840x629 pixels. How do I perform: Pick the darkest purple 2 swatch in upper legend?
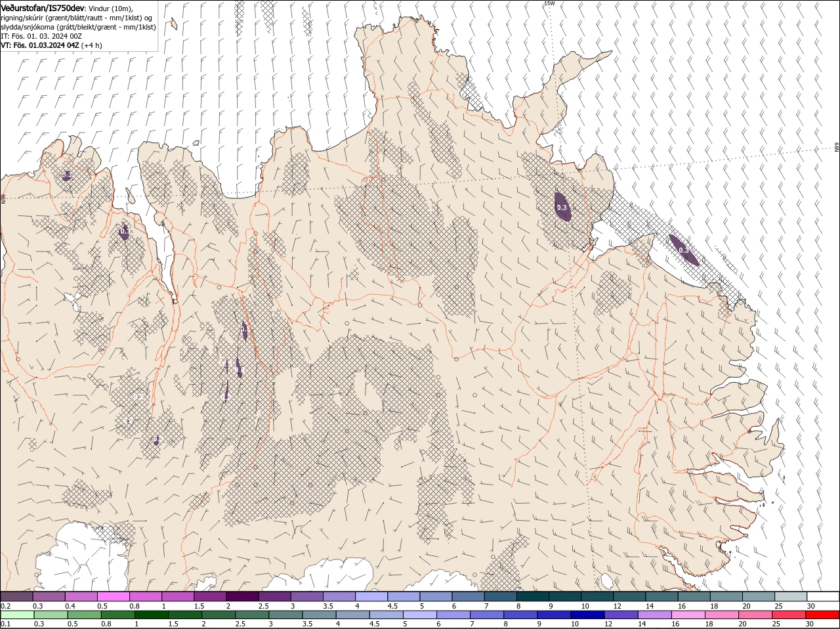(x=241, y=596)
